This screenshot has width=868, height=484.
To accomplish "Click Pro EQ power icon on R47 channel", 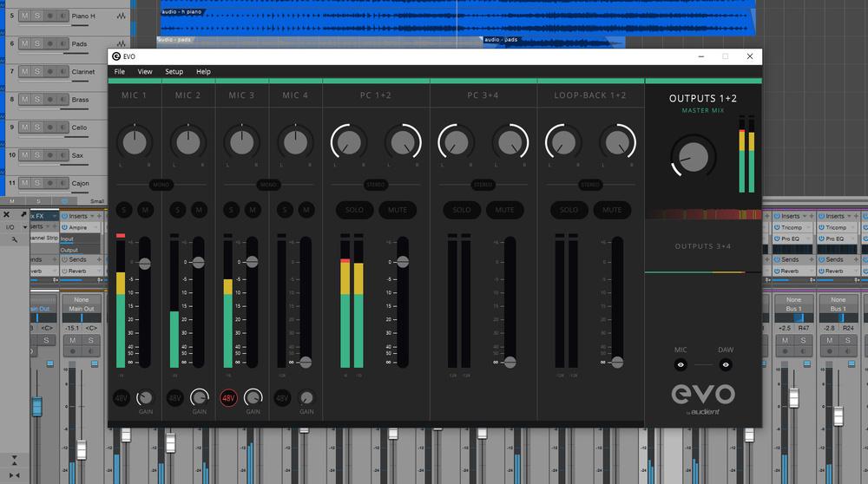I will point(777,239).
